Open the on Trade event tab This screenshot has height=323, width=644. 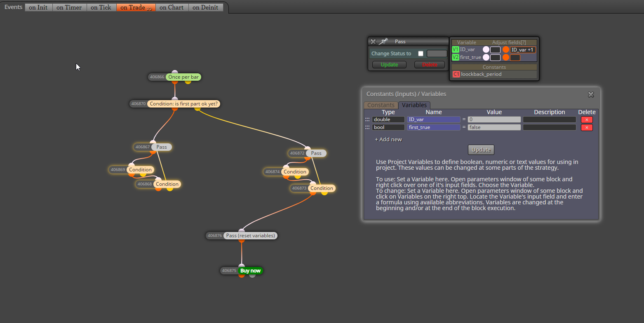pyautogui.click(x=136, y=7)
